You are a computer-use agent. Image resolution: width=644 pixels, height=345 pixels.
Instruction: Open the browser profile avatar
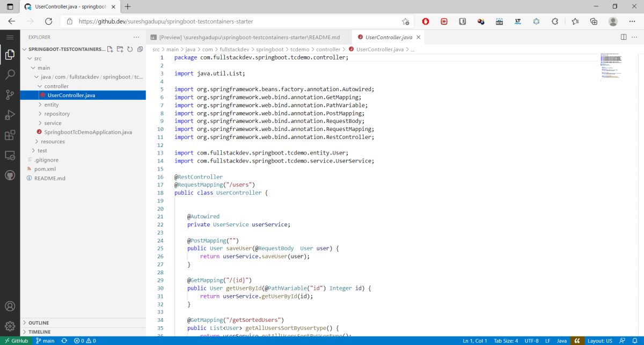coord(613,21)
